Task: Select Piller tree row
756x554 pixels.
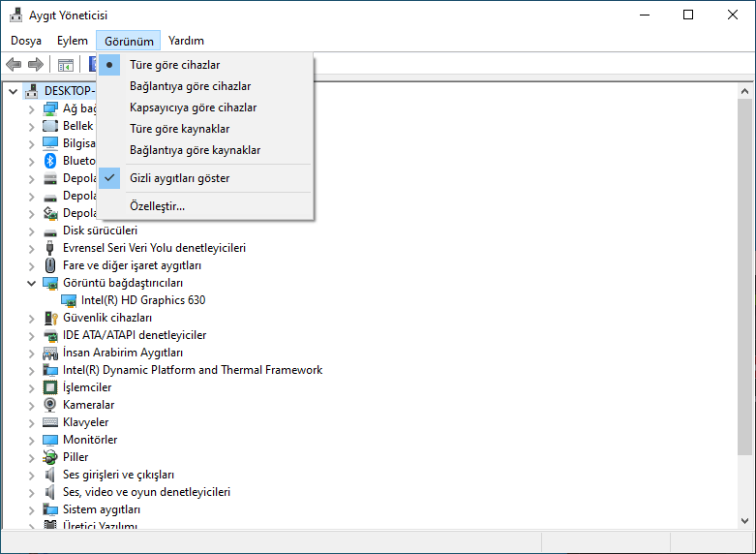Action: [76, 457]
